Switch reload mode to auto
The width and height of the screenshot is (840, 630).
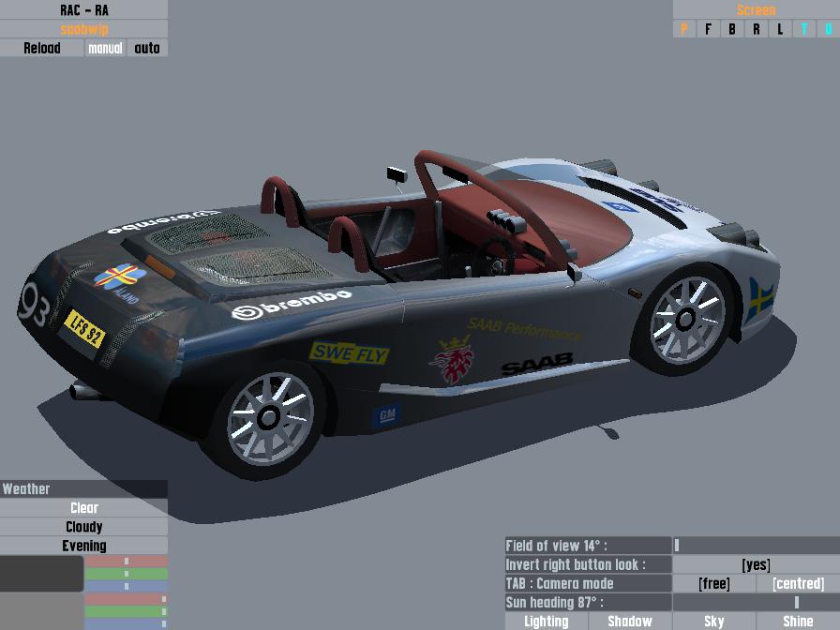(x=147, y=48)
